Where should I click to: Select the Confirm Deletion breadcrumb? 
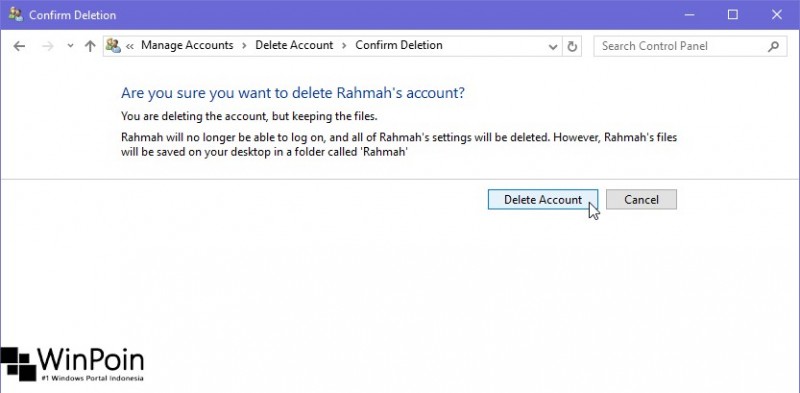399,45
